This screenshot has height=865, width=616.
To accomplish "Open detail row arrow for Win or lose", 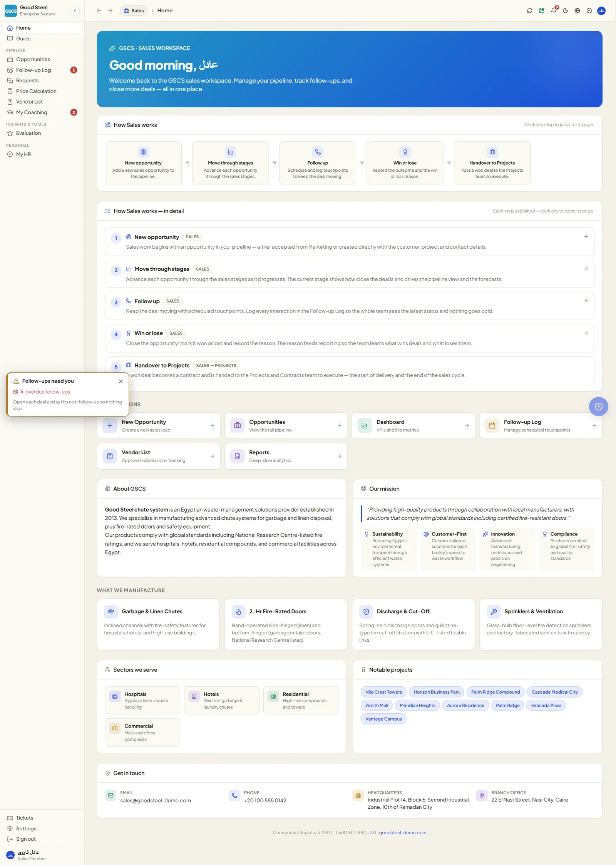I will (x=586, y=333).
